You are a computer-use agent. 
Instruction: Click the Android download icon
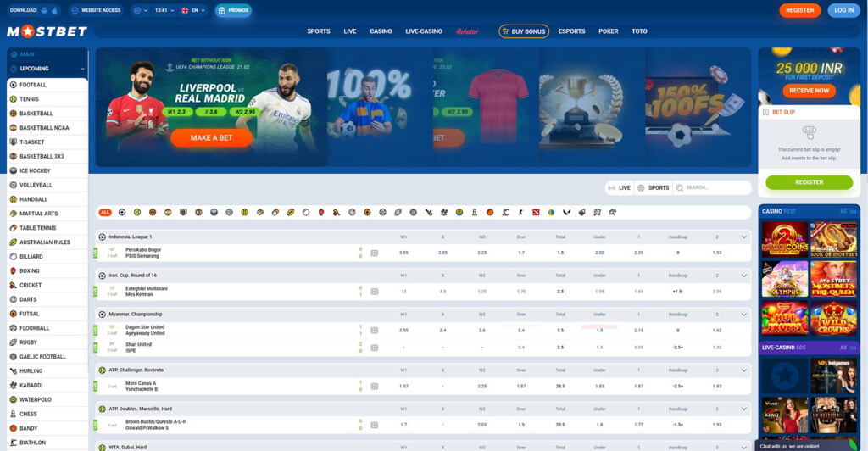click(x=44, y=11)
